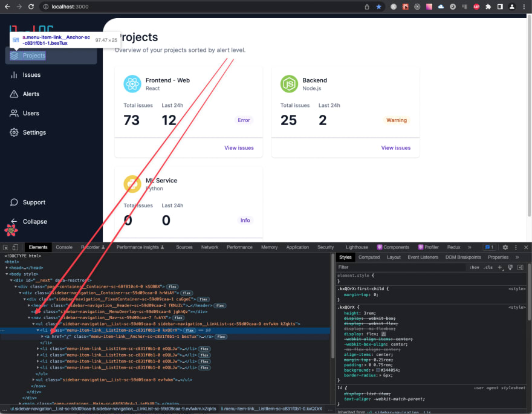Screen dimensions: 532x414
Task: Click the Users people icon
Action: pyautogui.click(x=14, y=113)
